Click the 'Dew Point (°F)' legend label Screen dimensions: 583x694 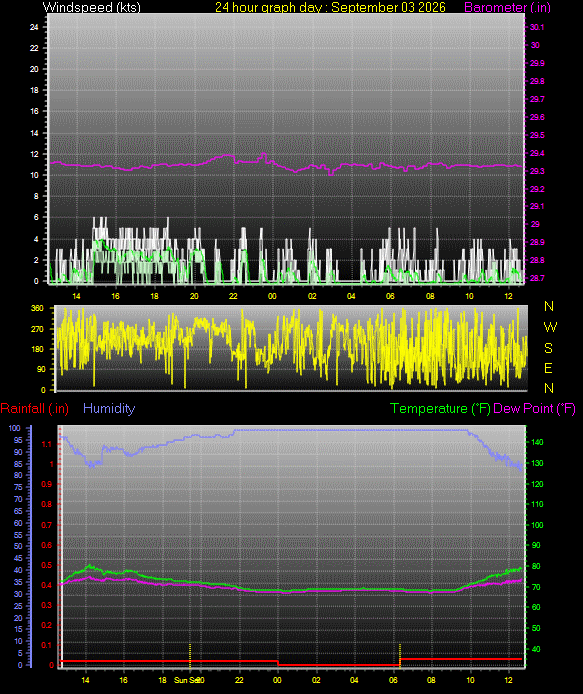point(534,409)
